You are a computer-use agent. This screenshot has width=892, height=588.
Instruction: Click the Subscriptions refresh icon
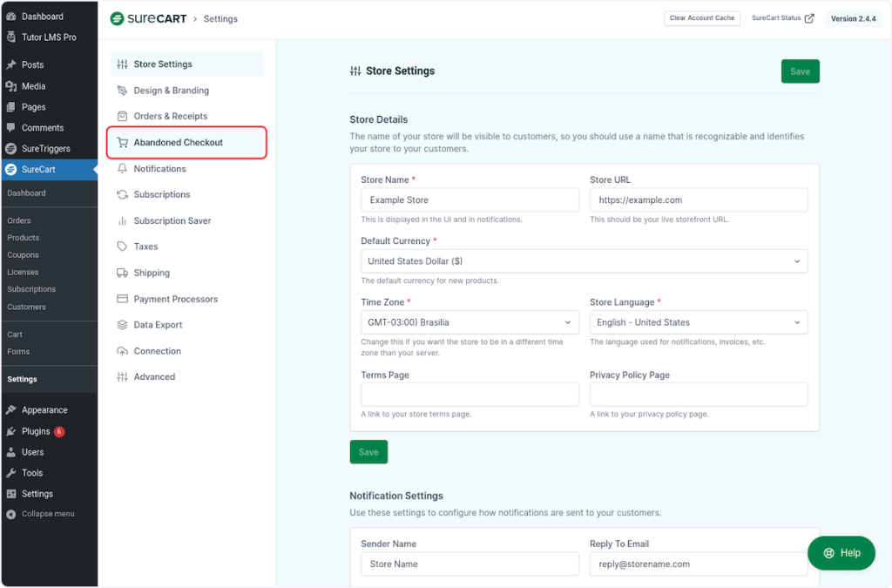123,195
